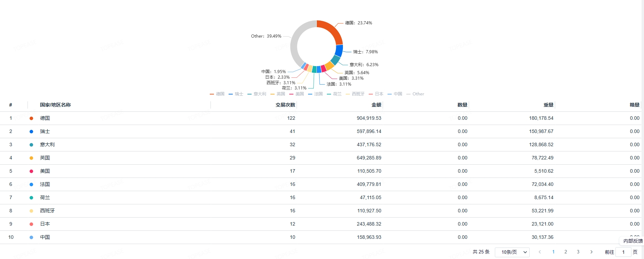Select page 1 in pagination
The width and height of the screenshot is (644, 259).
pyautogui.click(x=553, y=252)
